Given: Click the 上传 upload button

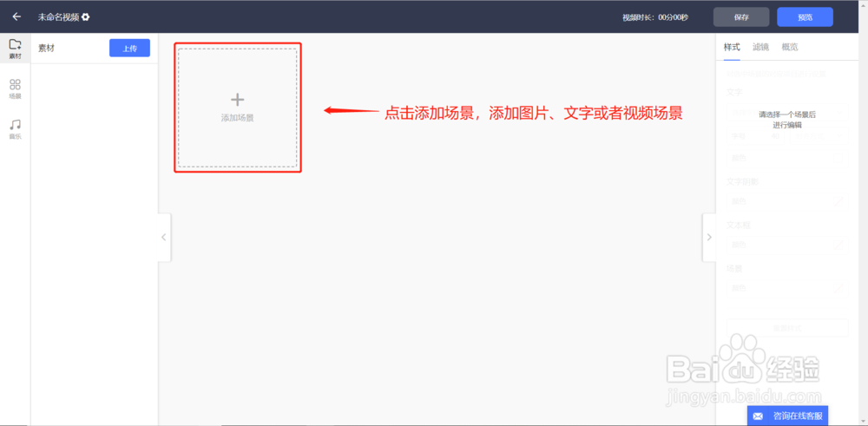Looking at the screenshot, I should click(129, 48).
